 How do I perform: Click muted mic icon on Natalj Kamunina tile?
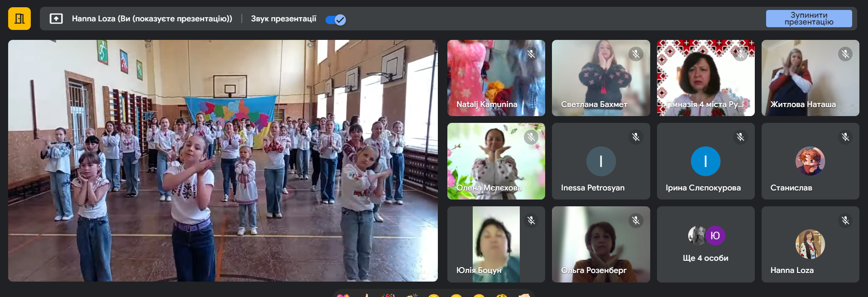click(x=531, y=54)
